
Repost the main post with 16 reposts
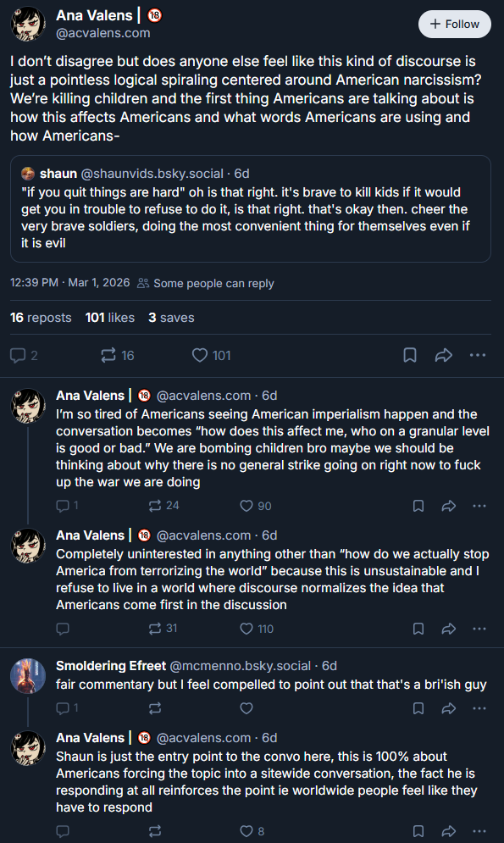click(x=118, y=355)
